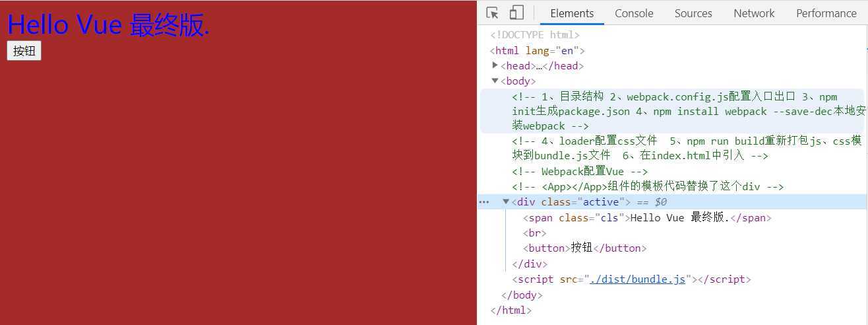
Task: Click the 按钮 button on the page
Action: pyautogui.click(x=24, y=51)
